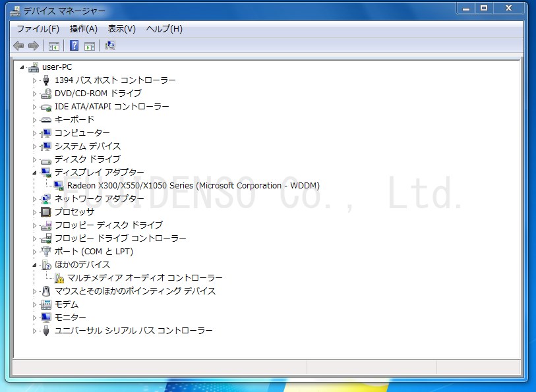Click the ポート (COM と LPT) icon
Viewport: 536px width, 392px height.
point(45,252)
